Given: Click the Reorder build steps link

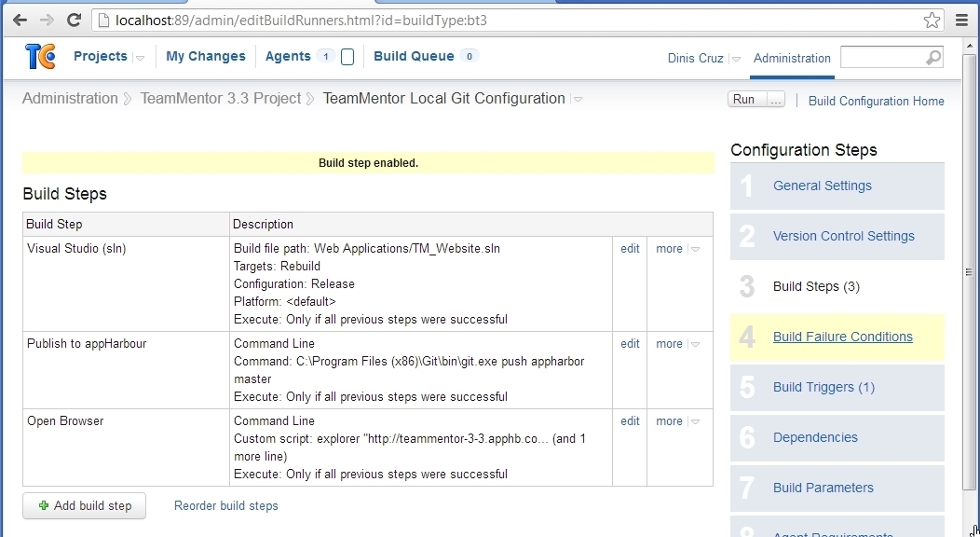Looking at the screenshot, I should [x=225, y=505].
